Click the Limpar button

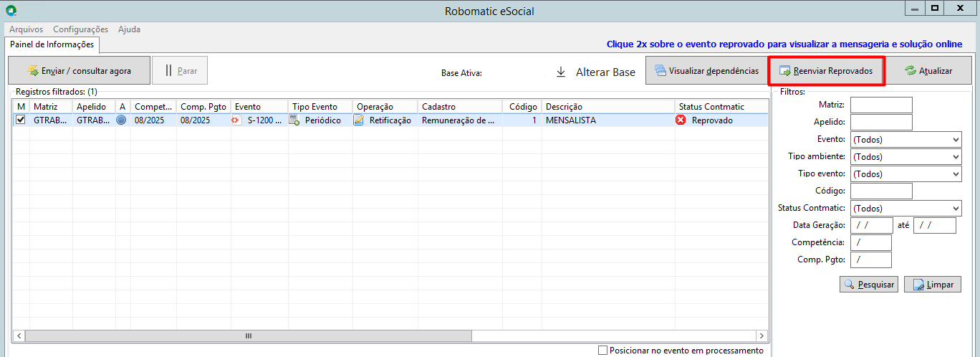click(x=933, y=285)
